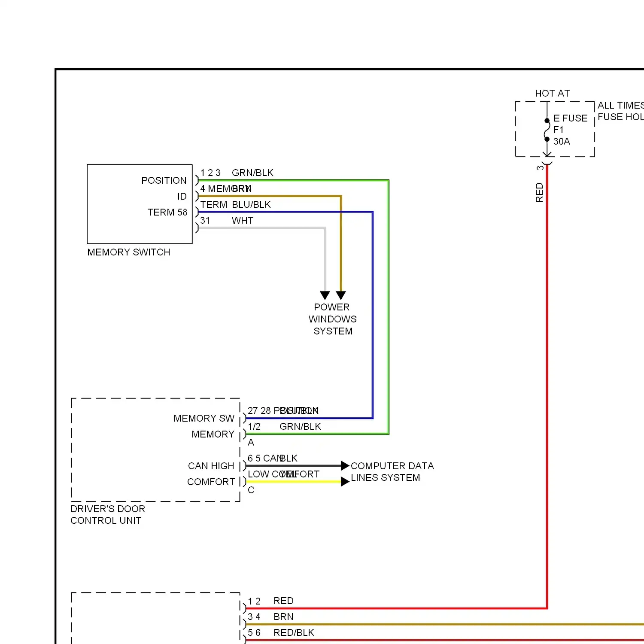644x644 pixels.
Task: Select the MEMORY SW text
Action: click(204, 419)
